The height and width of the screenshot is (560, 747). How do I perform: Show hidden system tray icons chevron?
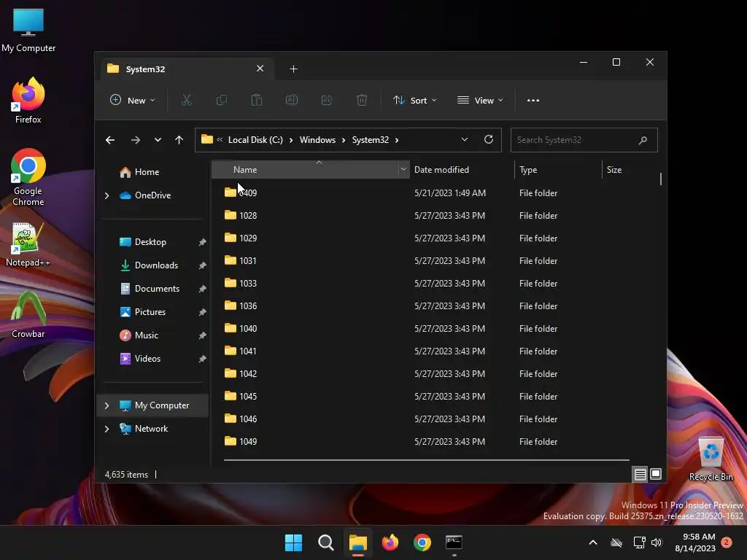coord(593,542)
